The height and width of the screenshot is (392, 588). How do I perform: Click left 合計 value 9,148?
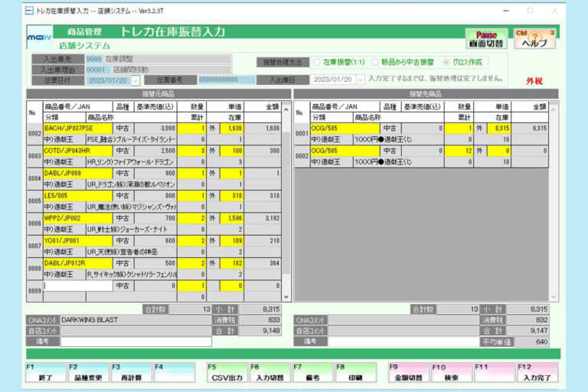point(260,331)
